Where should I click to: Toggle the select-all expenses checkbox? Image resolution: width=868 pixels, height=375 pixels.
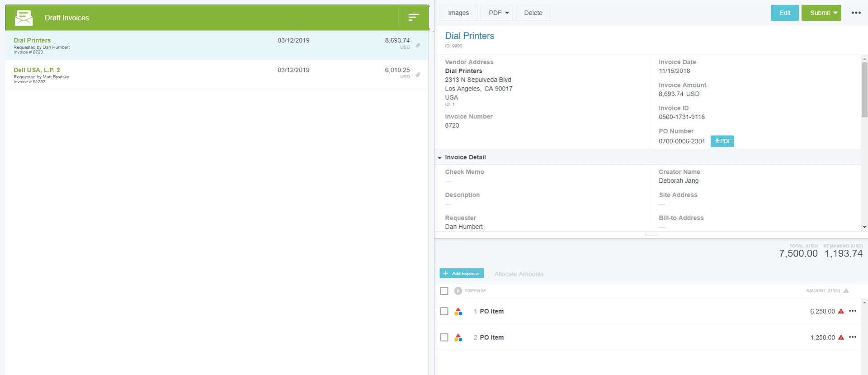pos(444,291)
